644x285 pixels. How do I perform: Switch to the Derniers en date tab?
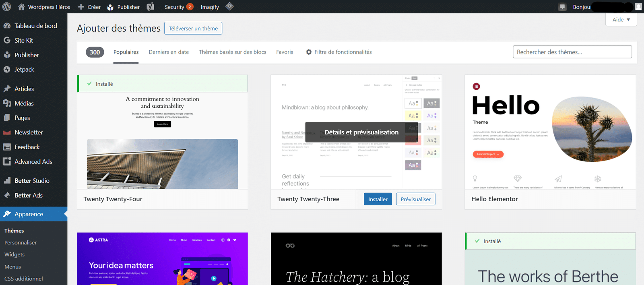click(169, 52)
